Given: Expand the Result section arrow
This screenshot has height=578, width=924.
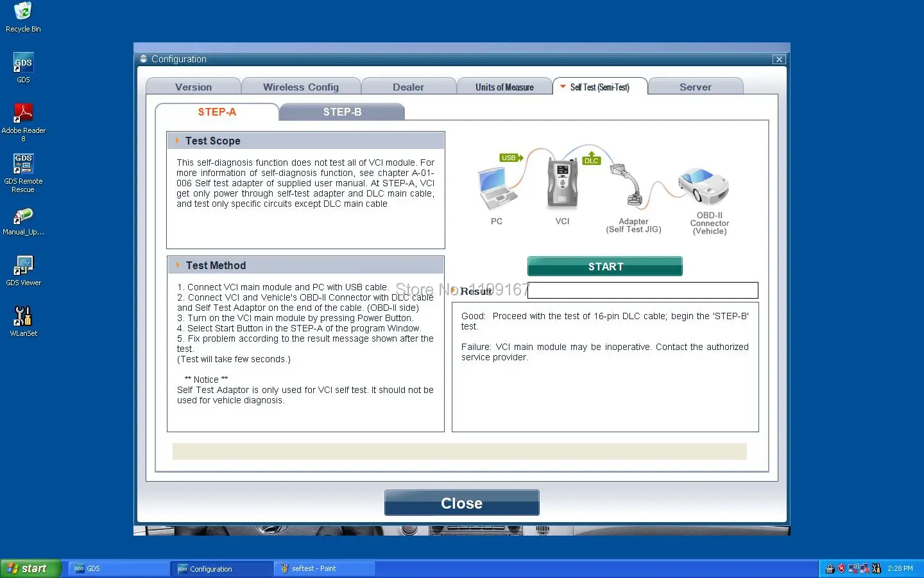Looking at the screenshot, I should click(x=454, y=290).
